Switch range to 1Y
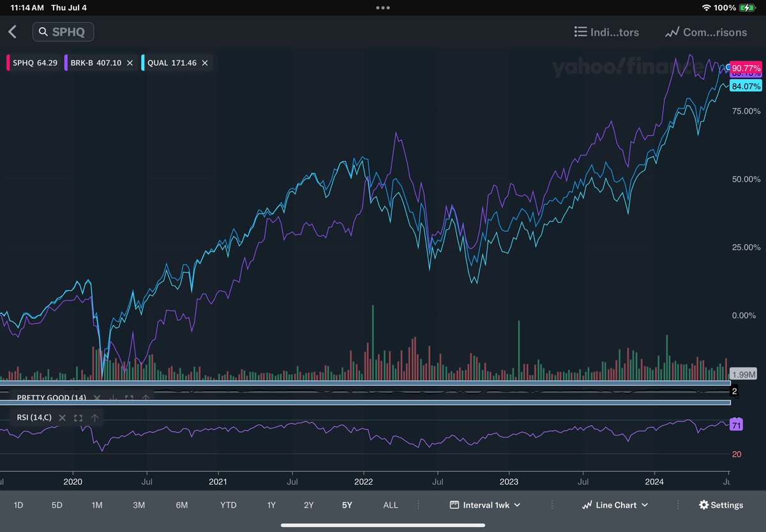Viewport: 766px width, 532px height. pos(271,505)
